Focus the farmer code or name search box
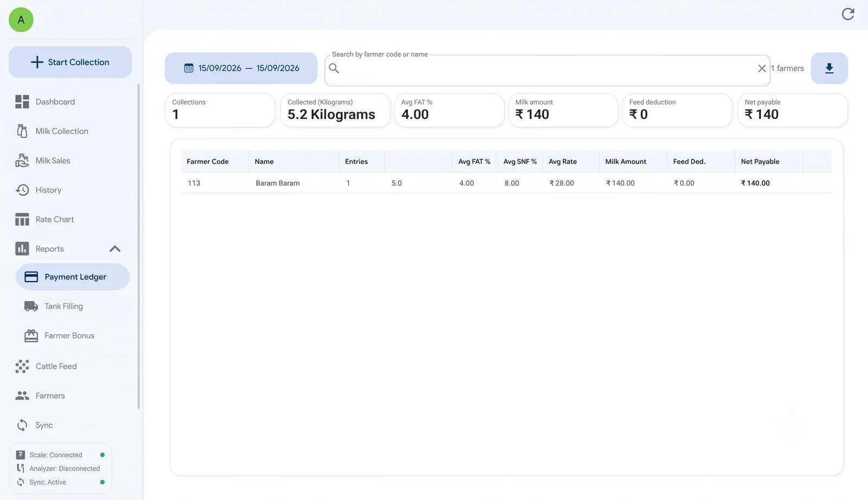Viewport: 868px width, 500px height. pos(547,70)
